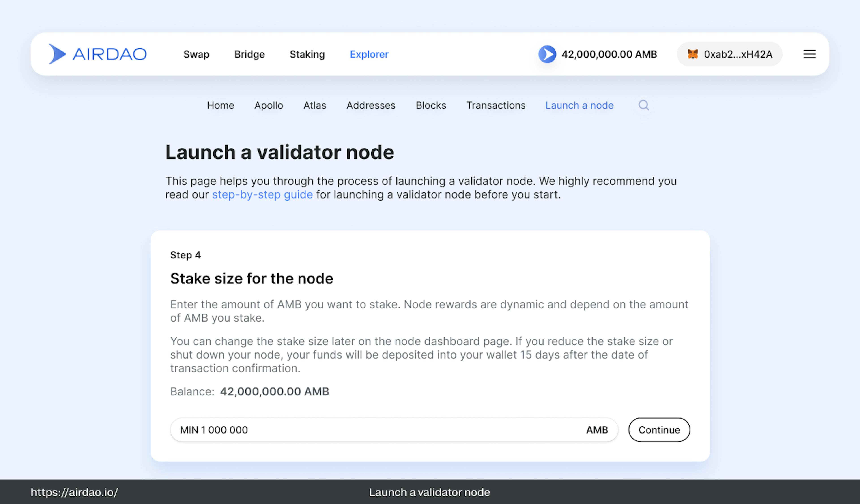Image resolution: width=860 pixels, height=504 pixels.
Task: View the Addresses tab
Action: [x=371, y=105]
